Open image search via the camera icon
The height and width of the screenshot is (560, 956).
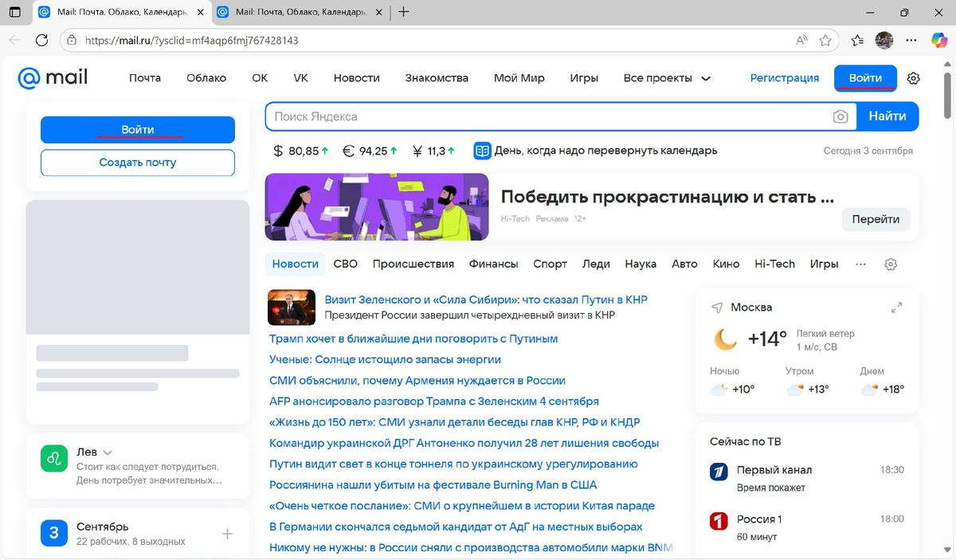[840, 116]
